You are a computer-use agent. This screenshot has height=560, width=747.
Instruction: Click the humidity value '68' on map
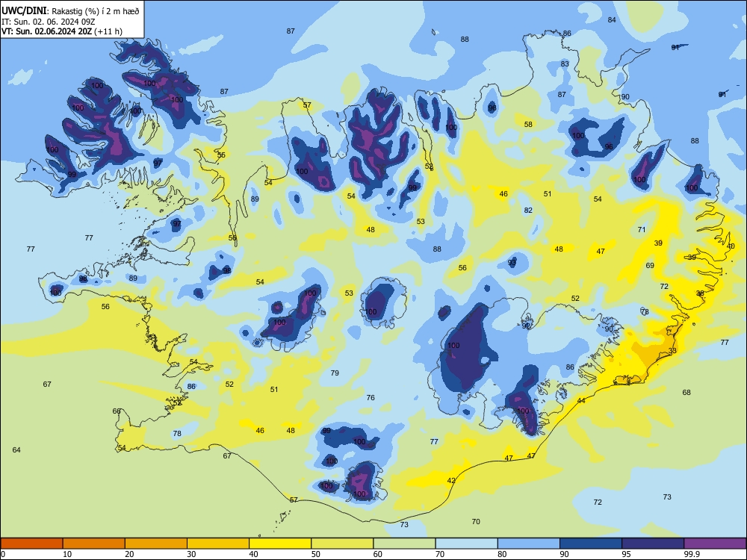coord(686,393)
